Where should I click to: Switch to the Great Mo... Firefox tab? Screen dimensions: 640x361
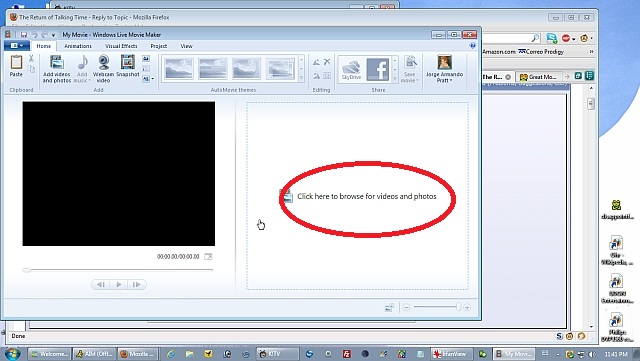538,77
